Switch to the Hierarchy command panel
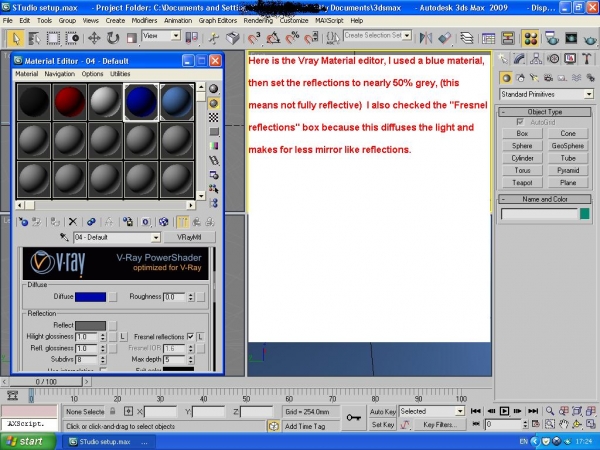 pyautogui.click(x=536, y=59)
